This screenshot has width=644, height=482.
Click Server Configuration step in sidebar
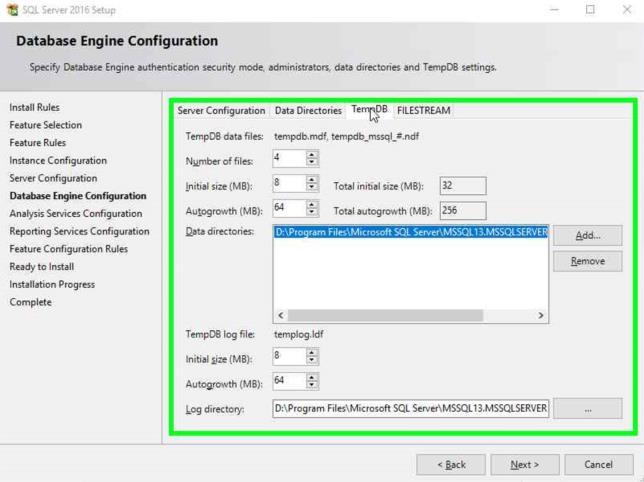pos(53,178)
